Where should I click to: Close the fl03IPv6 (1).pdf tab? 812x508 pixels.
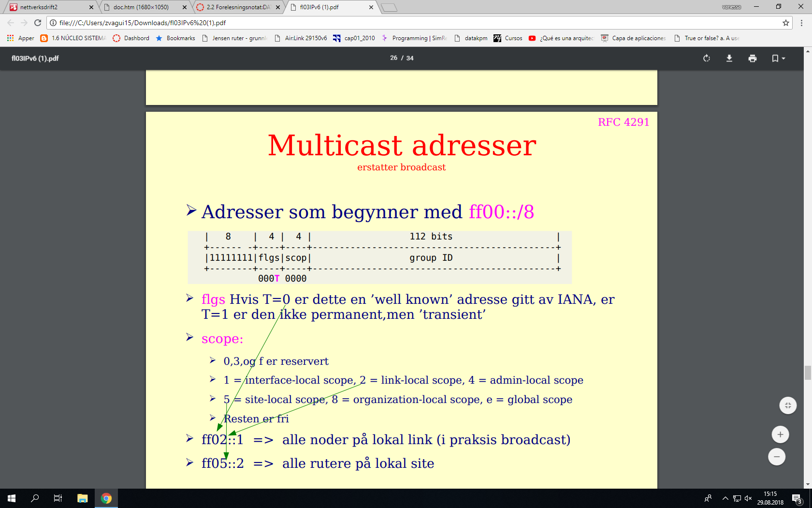point(371,7)
